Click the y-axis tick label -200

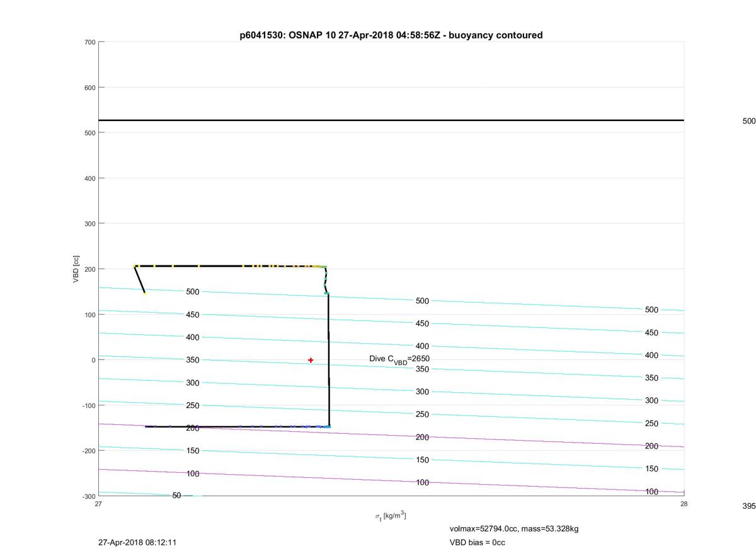[x=89, y=451]
